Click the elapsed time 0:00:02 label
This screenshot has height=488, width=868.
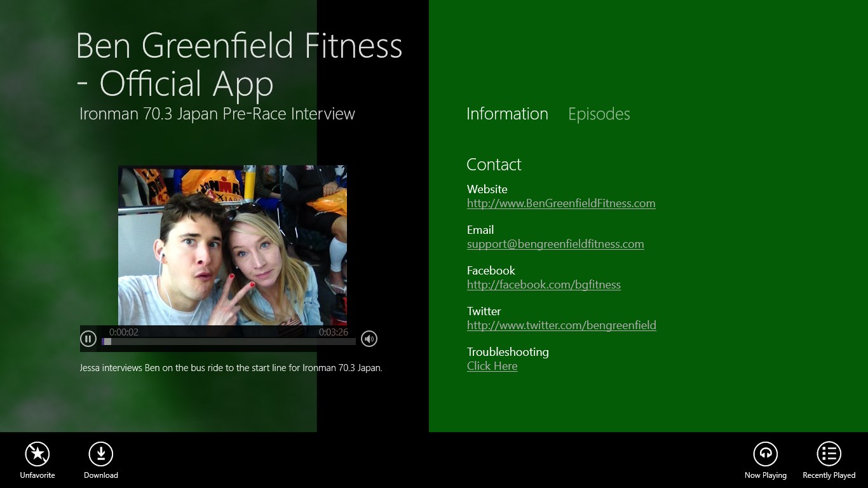(124, 332)
